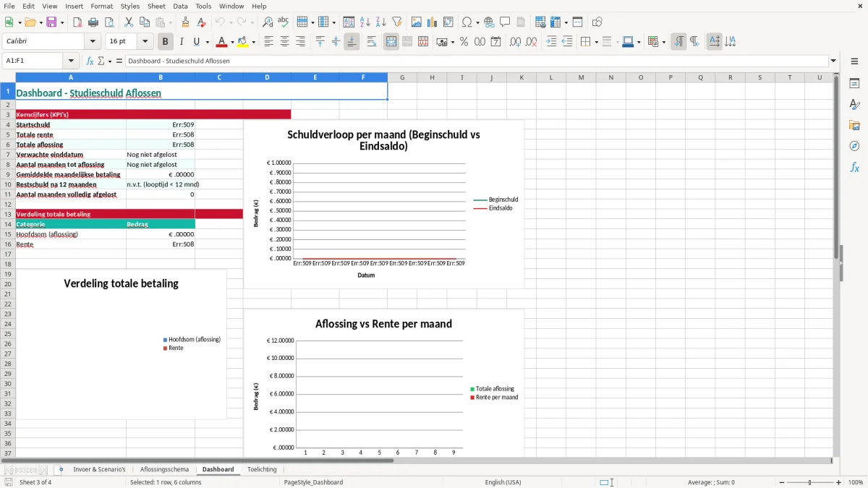The width and height of the screenshot is (868, 488).
Task: Expand the formula bar dropdown arrow
Action: coord(834,61)
